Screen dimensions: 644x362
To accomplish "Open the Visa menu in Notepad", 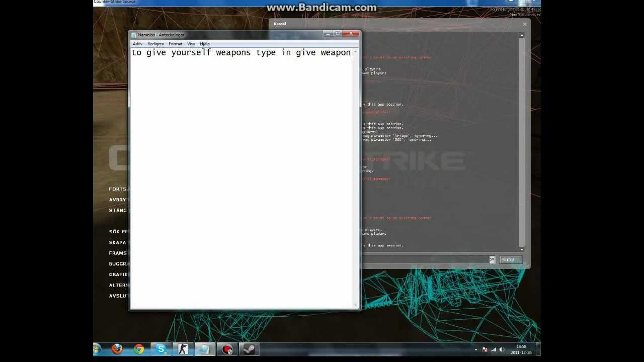I will tap(191, 44).
